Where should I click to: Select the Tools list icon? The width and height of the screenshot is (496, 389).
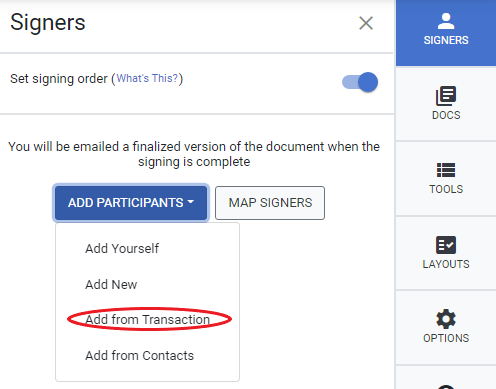446,170
